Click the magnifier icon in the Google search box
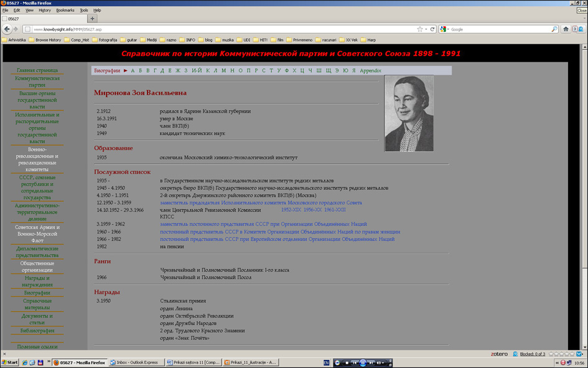 click(554, 29)
